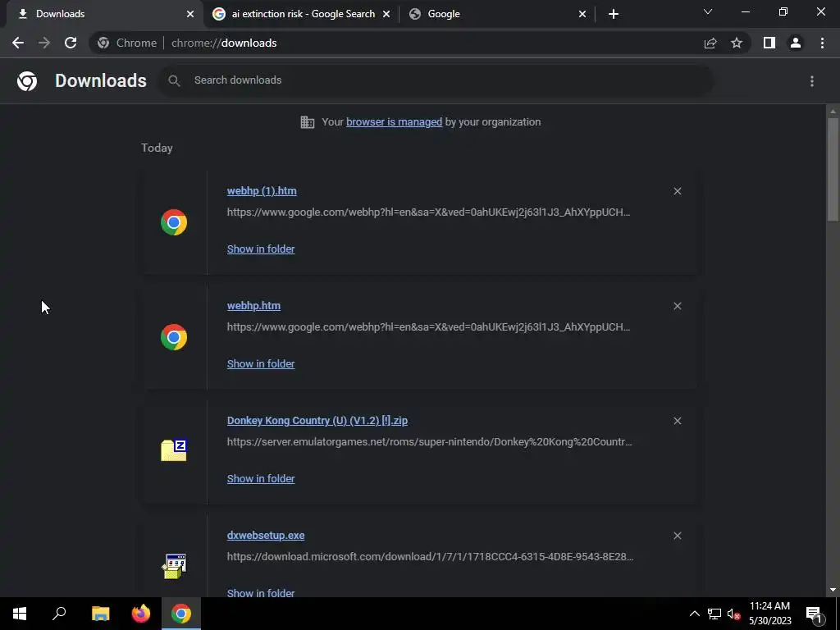This screenshot has height=630, width=840.
Task: Reload the downloads page
Action: [71, 43]
